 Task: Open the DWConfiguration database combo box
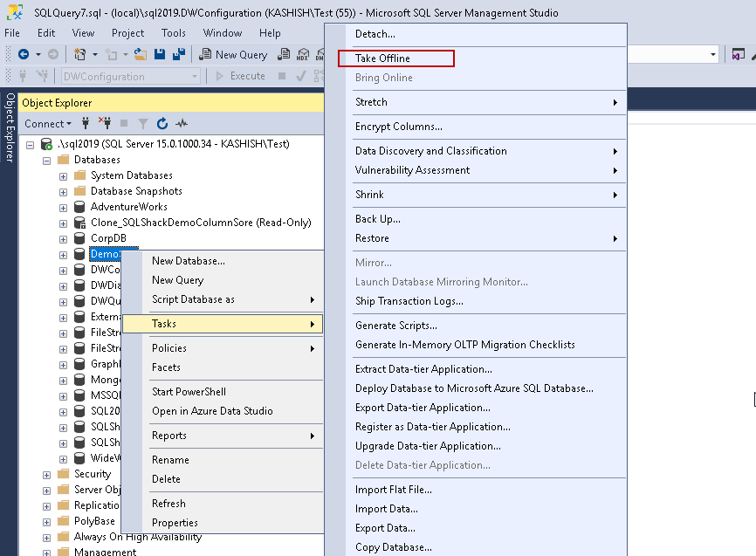pos(131,76)
